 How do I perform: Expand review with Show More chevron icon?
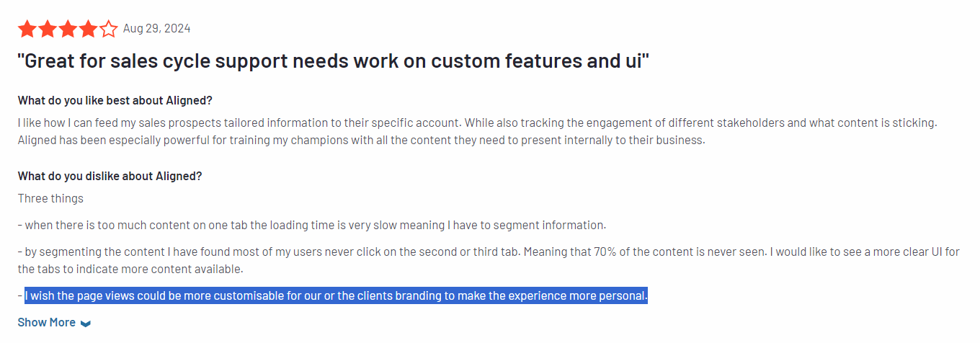coord(86,324)
